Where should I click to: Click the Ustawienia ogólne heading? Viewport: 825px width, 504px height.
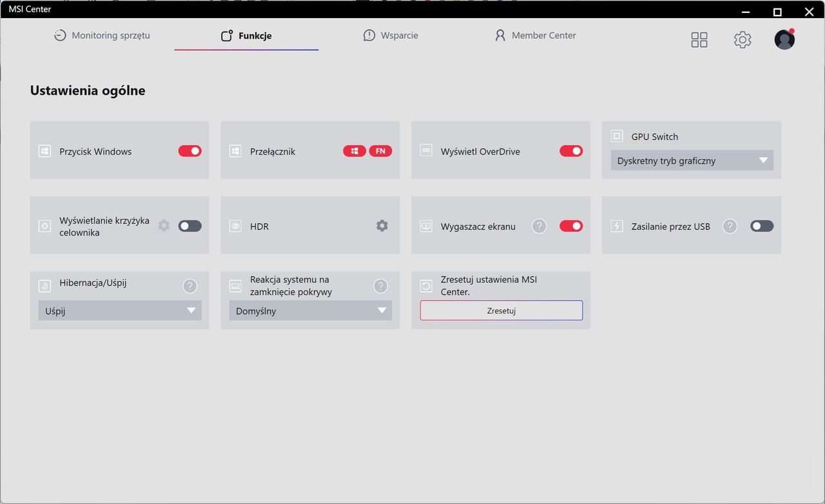coord(88,91)
